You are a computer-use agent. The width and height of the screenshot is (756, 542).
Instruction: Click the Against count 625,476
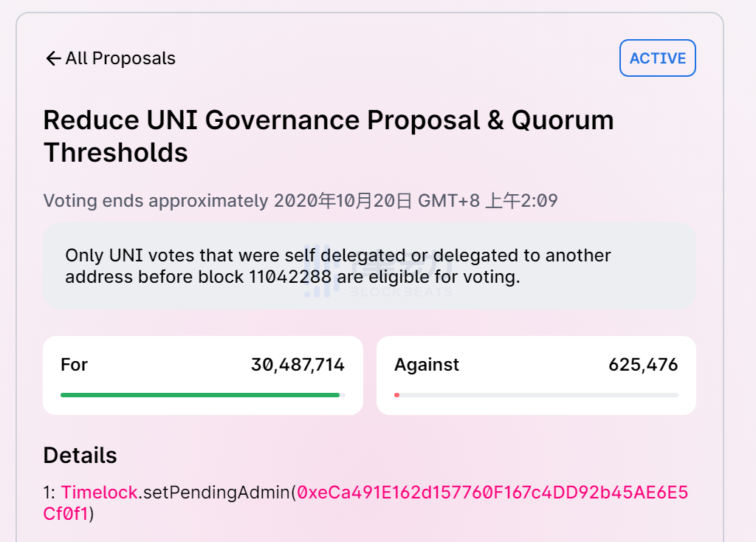pos(643,365)
